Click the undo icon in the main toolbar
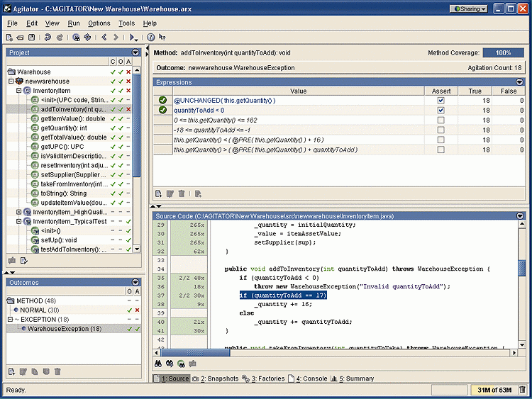Screen dimensions: 532x399 (x=48, y=37)
